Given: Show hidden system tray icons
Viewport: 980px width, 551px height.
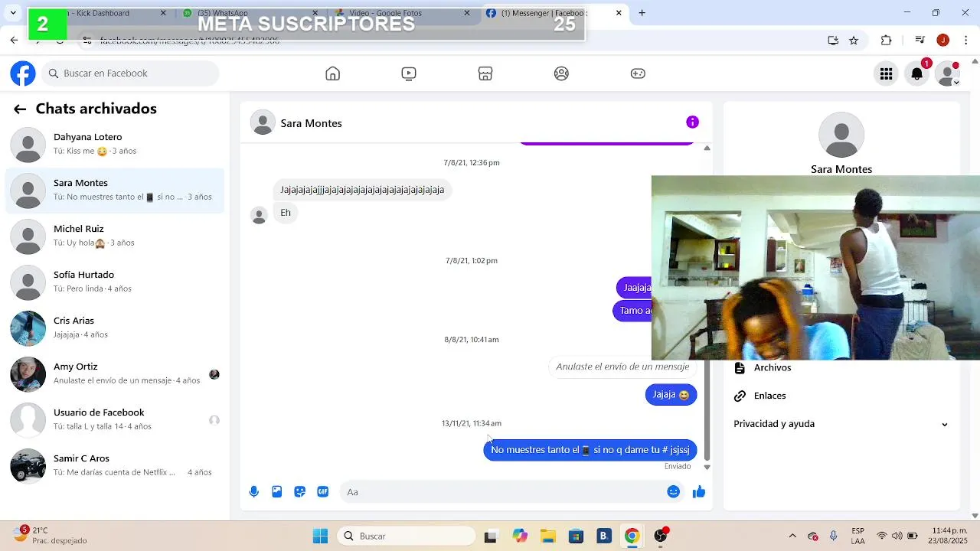Looking at the screenshot, I should (792, 536).
